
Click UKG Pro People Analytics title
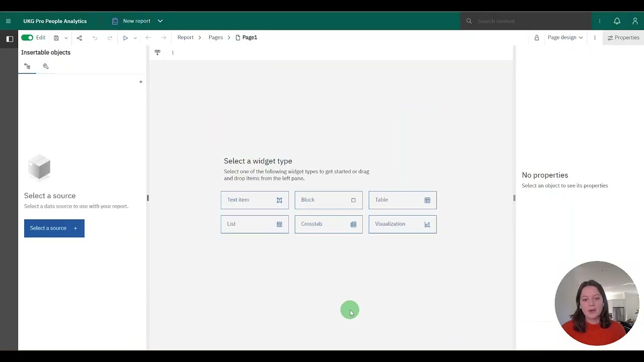click(x=55, y=21)
